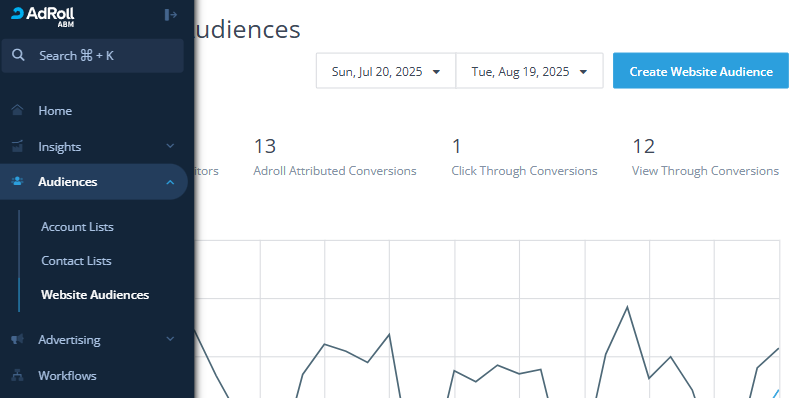Expand the Insights menu chevron
794x398 pixels.
pos(170,146)
